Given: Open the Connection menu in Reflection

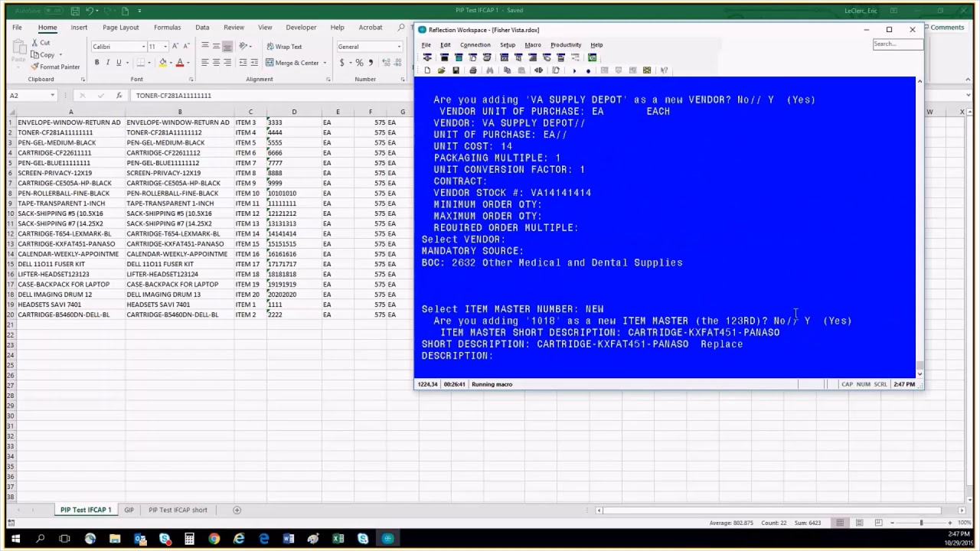Looking at the screenshot, I should 475,45.
